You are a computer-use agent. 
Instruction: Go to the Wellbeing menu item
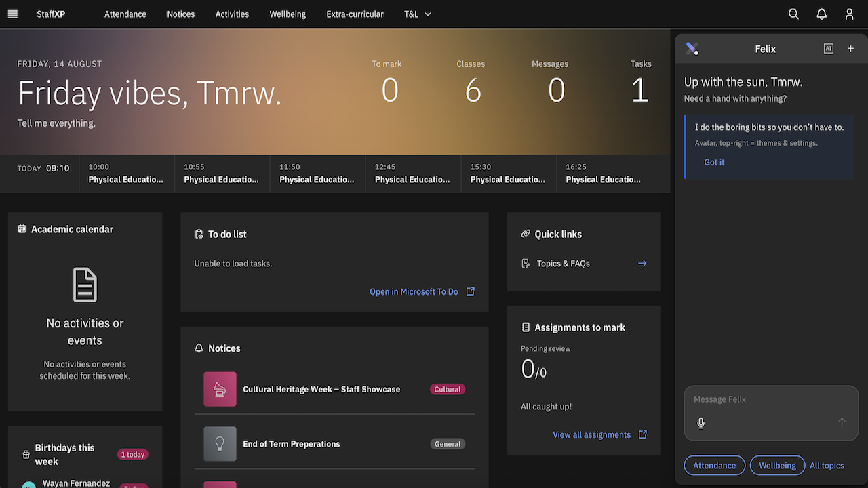[x=288, y=14]
